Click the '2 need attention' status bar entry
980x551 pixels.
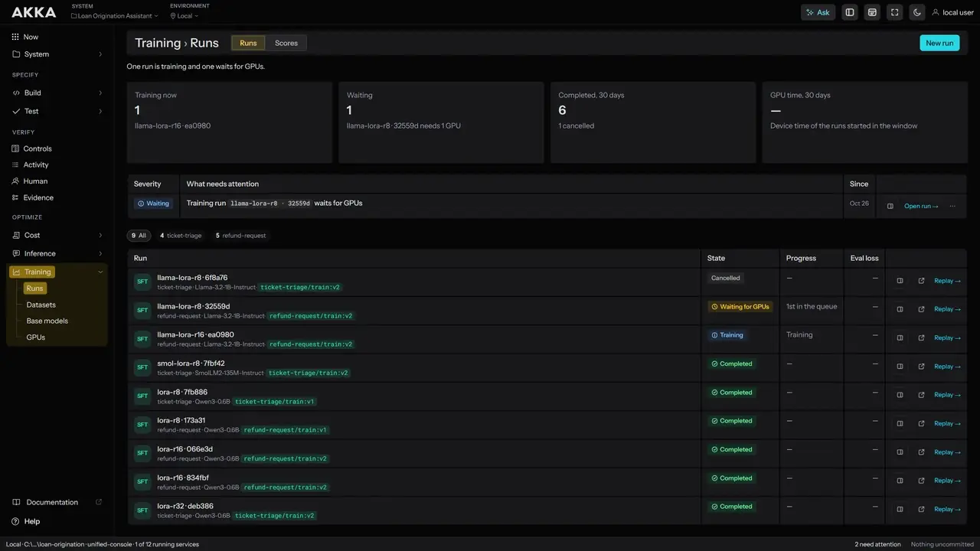[877, 544]
